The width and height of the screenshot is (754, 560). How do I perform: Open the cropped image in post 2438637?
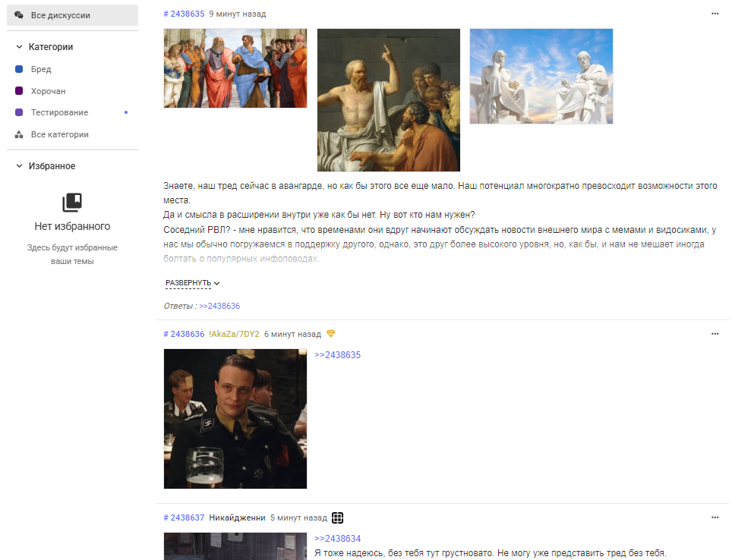coord(235,546)
